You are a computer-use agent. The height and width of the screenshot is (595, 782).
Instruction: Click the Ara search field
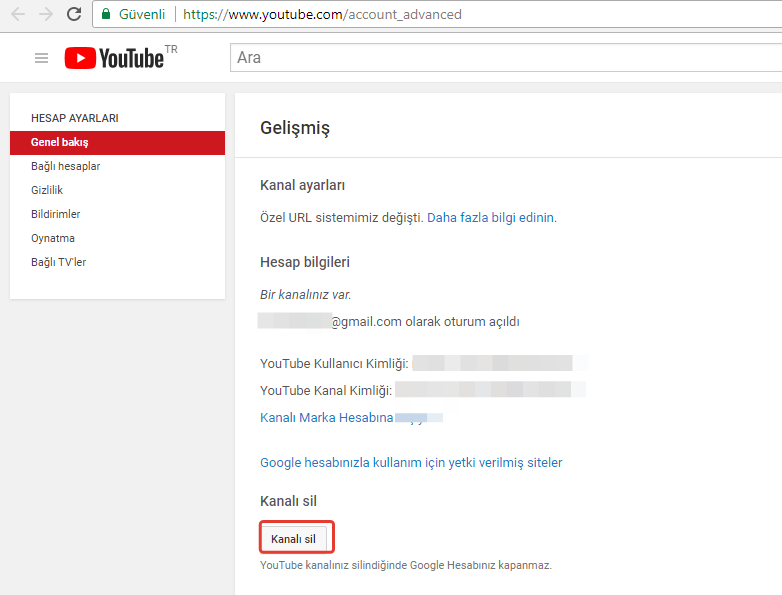click(500, 58)
